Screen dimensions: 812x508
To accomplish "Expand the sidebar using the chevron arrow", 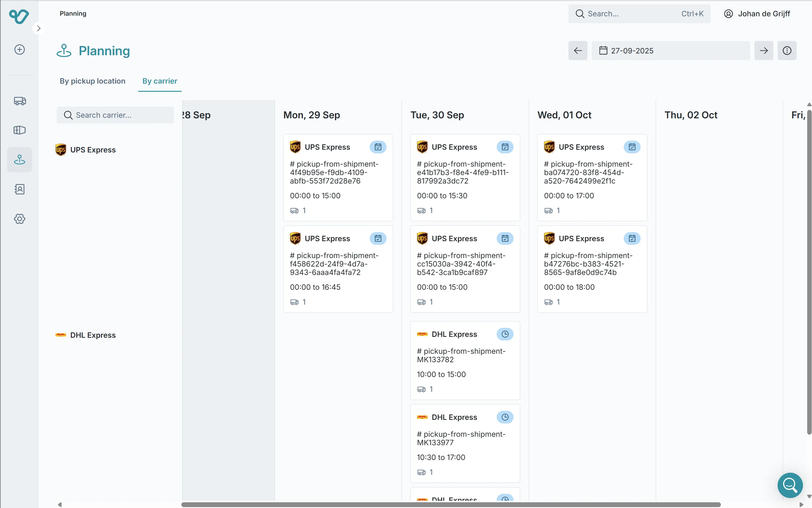I will (38, 28).
